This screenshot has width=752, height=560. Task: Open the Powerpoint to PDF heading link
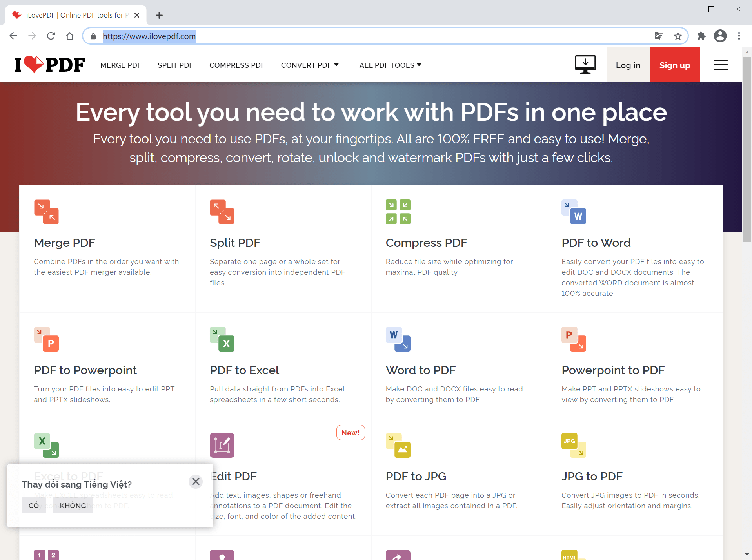pos(613,370)
